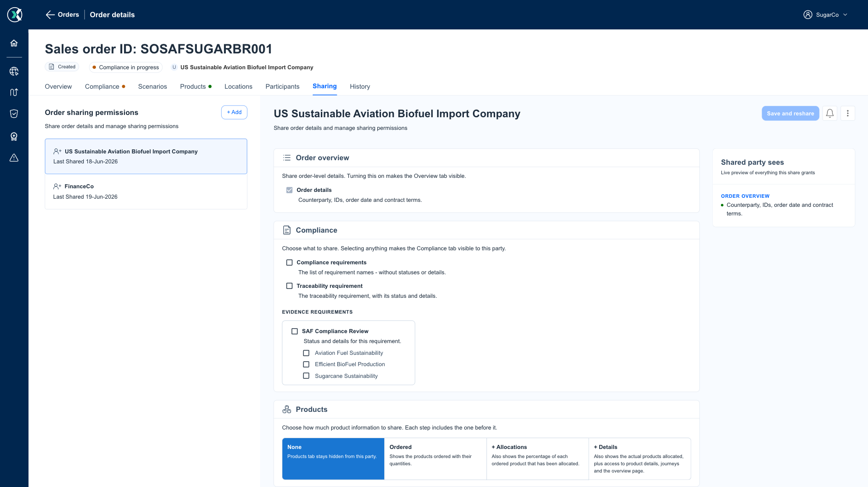
Task: Click the document icon in the Created badge
Action: coord(52,67)
